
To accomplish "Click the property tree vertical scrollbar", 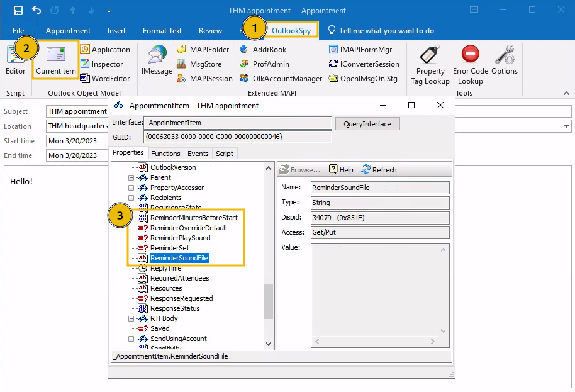I will click(x=269, y=302).
